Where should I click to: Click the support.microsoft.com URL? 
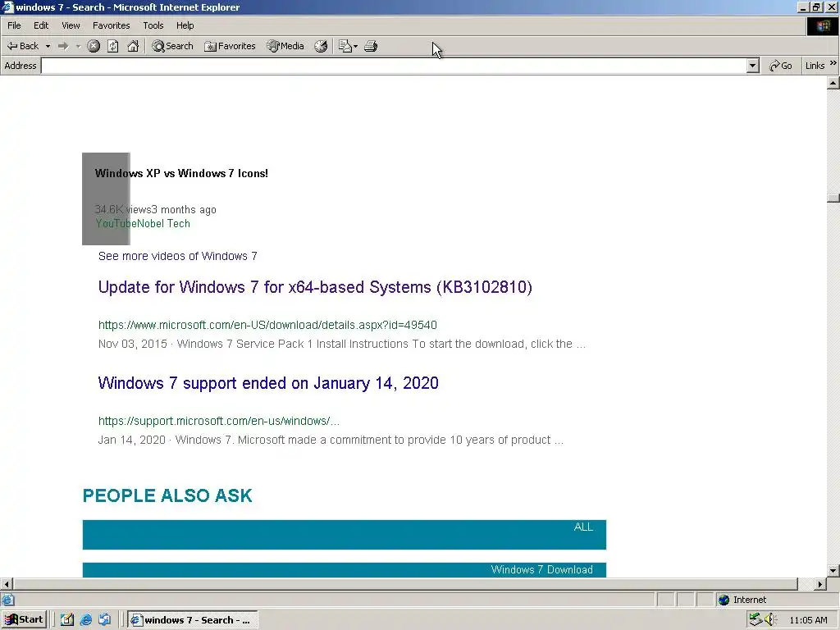pos(218,421)
